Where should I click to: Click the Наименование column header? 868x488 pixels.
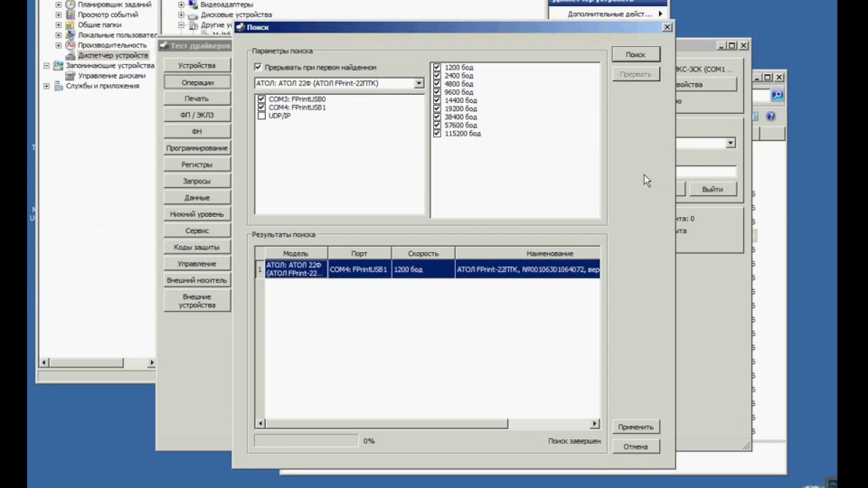[528, 253]
